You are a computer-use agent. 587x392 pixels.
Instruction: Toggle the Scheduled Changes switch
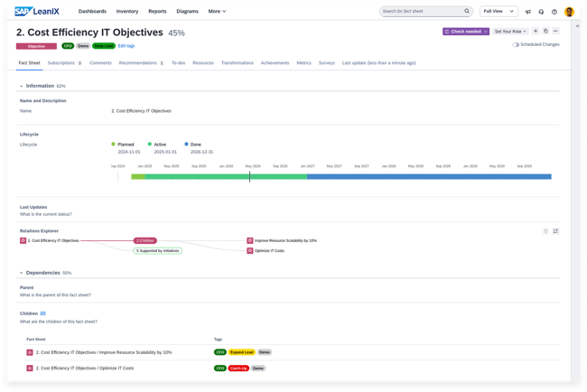[x=516, y=44]
